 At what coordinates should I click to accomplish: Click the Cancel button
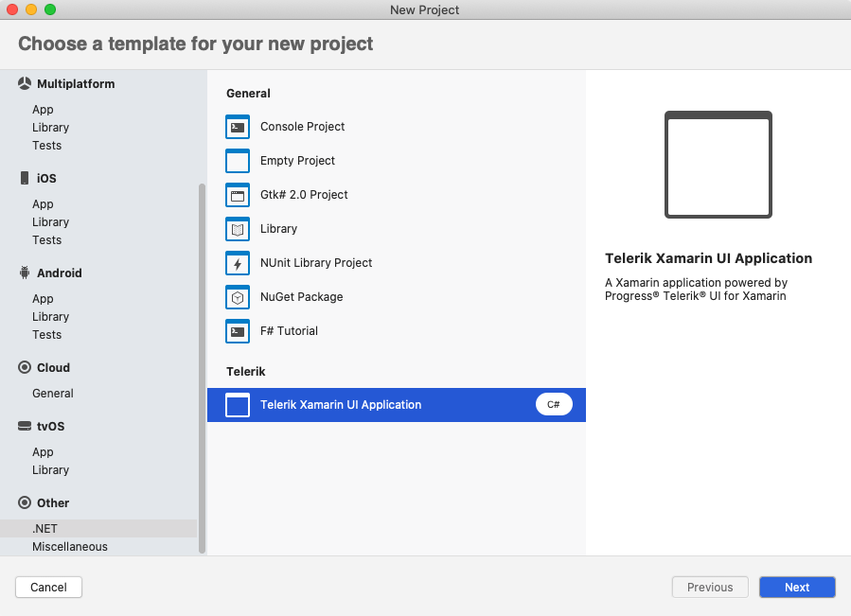pos(48,588)
